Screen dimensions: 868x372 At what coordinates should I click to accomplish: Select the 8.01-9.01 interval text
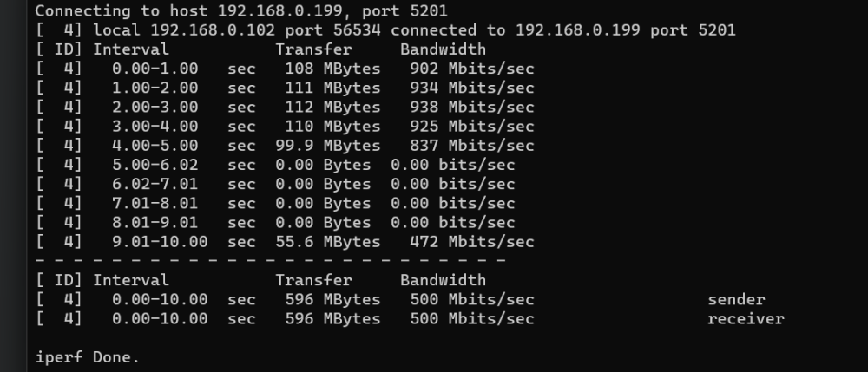(x=155, y=223)
